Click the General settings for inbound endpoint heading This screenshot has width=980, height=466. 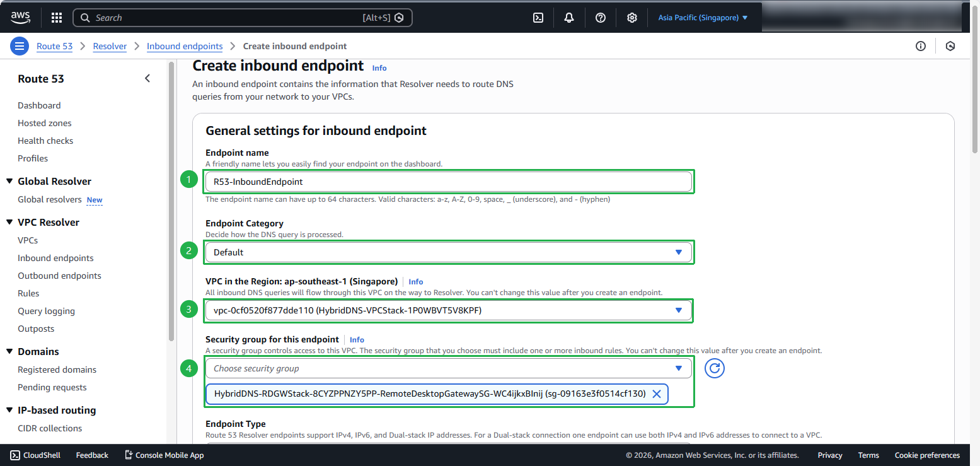pyautogui.click(x=316, y=131)
